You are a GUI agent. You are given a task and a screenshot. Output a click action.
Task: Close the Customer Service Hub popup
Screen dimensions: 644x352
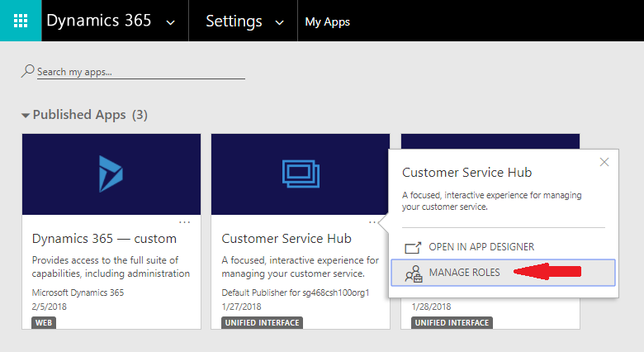[x=604, y=162]
